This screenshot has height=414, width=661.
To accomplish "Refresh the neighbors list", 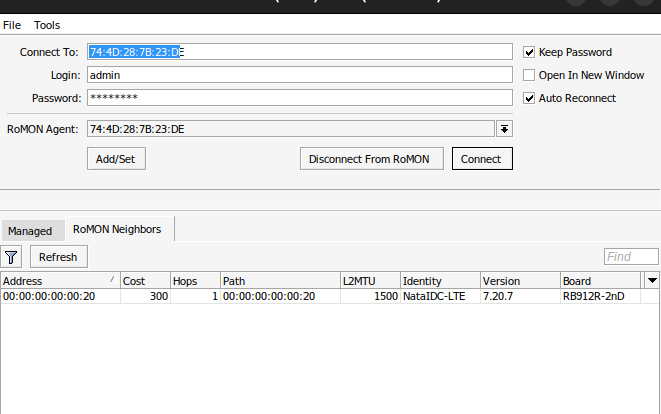I will tap(58, 257).
